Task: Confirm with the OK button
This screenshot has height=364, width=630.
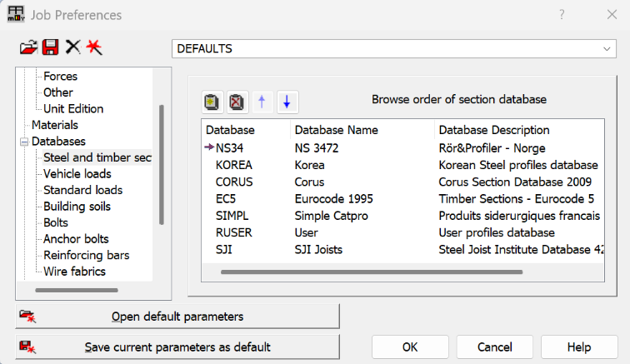Action: (x=410, y=347)
